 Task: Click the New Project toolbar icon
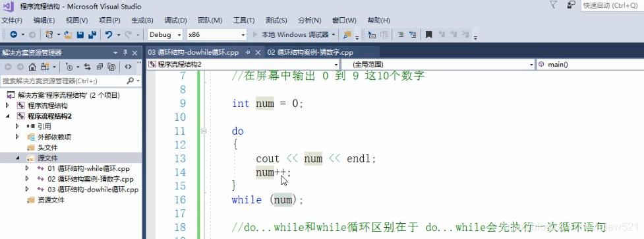click(x=49, y=35)
